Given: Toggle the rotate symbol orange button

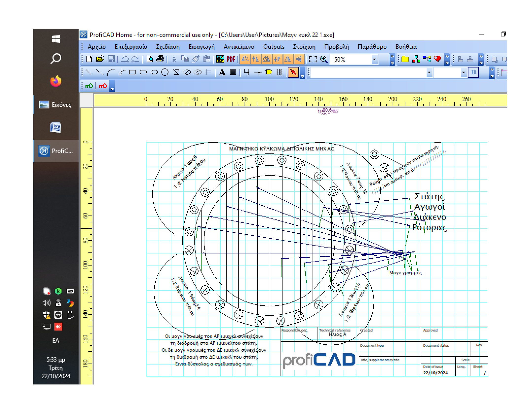Looking at the screenshot, I should coord(245,59).
